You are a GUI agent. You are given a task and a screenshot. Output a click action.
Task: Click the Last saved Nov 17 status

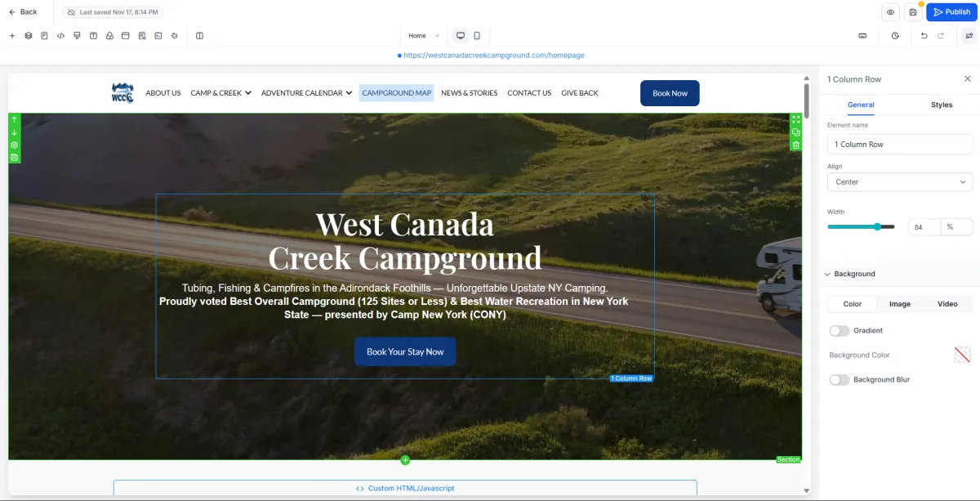point(112,12)
